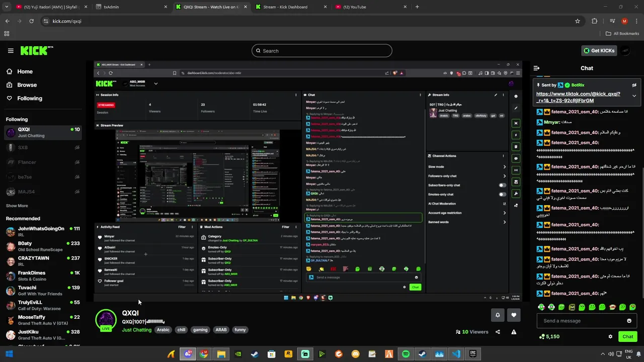Open Chrome profile avatar M
Viewport: 644px width, 362px height.
(624, 21)
